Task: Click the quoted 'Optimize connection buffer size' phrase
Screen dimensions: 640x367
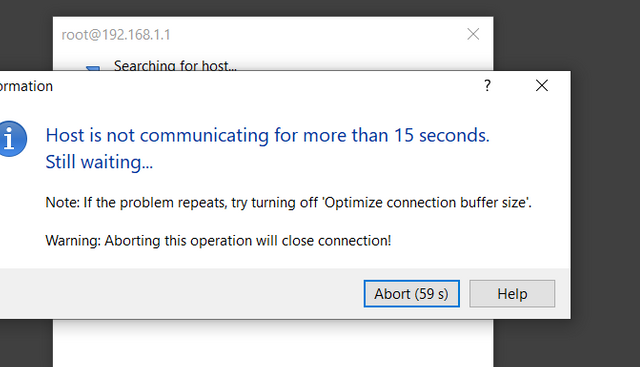Action: point(427,202)
